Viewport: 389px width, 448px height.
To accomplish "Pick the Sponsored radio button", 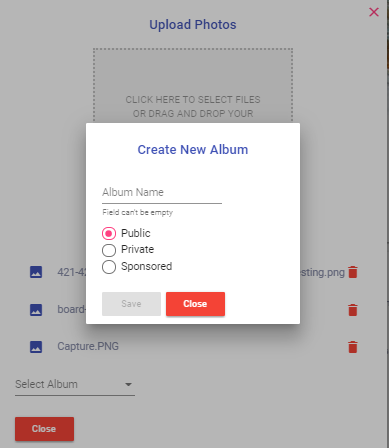I will click(109, 267).
